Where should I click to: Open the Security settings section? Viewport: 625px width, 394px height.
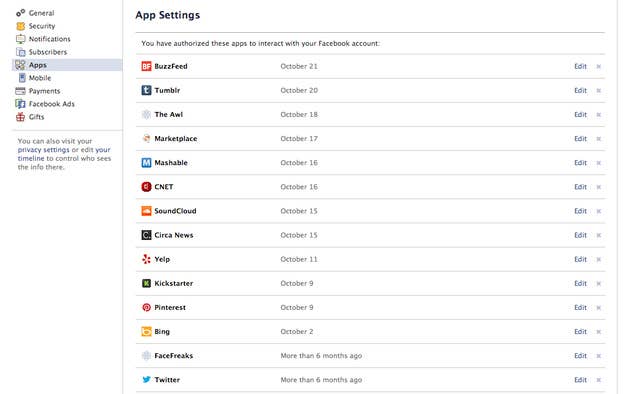[x=42, y=26]
